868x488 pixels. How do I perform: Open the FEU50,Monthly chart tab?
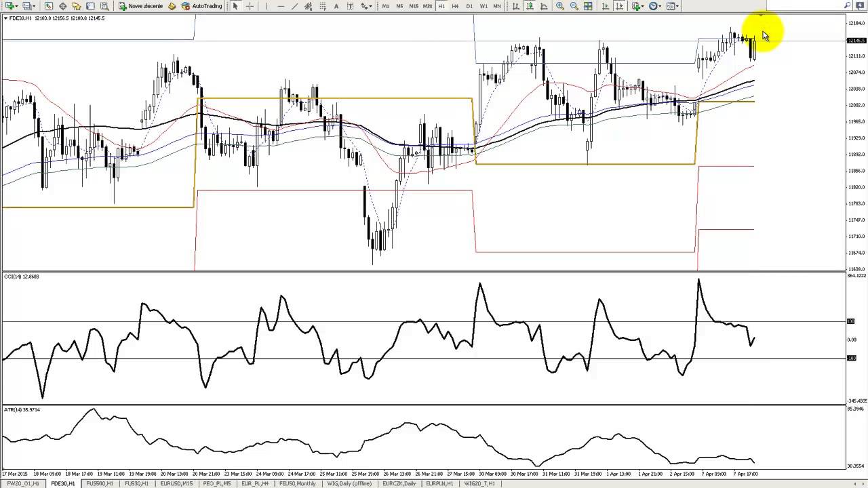pos(297,484)
